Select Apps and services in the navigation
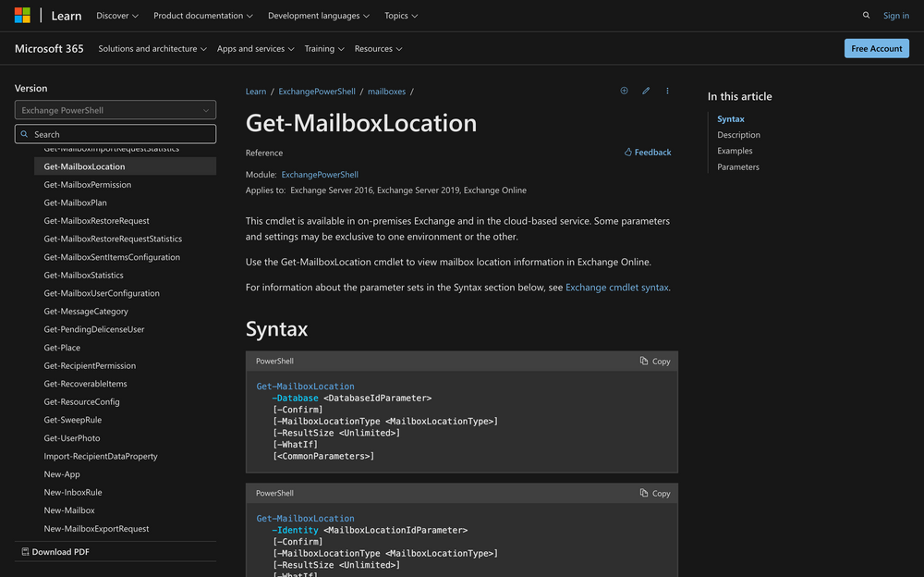The width and height of the screenshot is (924, 577). pyautogui.click(x=256, y=48)
